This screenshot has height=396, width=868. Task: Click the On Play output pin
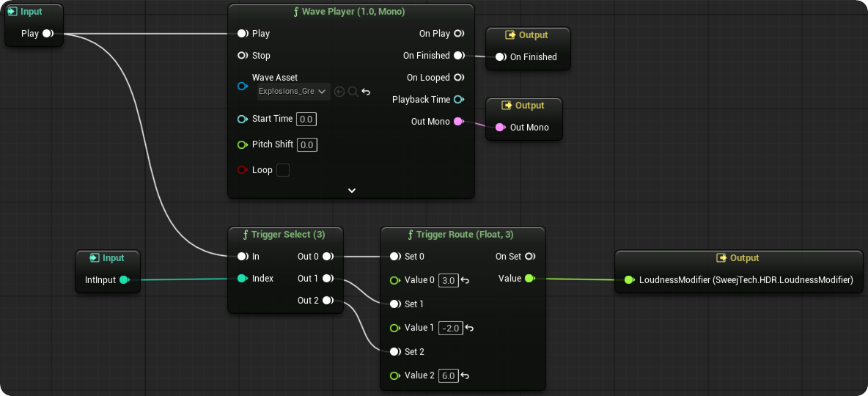click(459, 33)
